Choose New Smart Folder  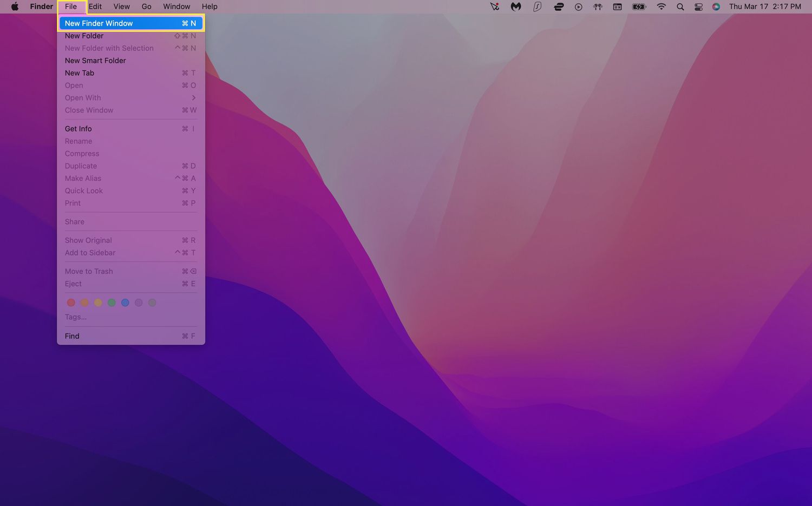point(95,61)
